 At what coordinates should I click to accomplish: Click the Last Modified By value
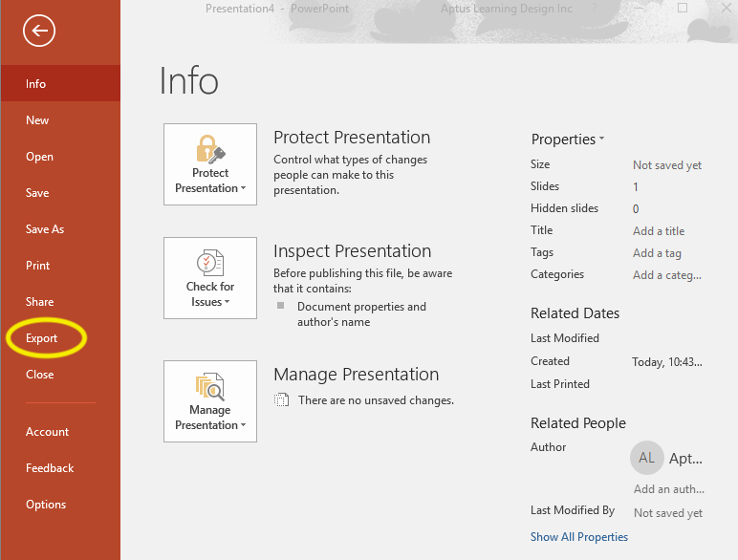[x=668, y=513]
